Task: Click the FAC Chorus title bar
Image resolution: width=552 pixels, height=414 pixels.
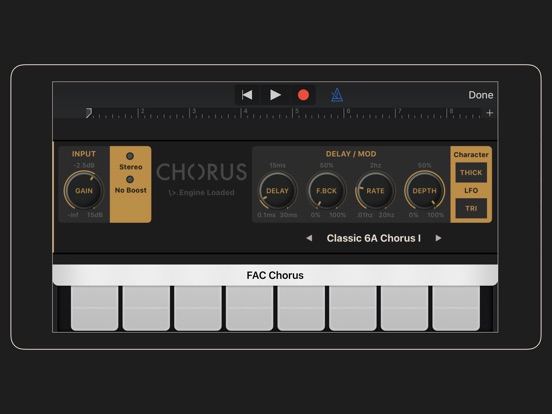Action: [x=275, y=275]
